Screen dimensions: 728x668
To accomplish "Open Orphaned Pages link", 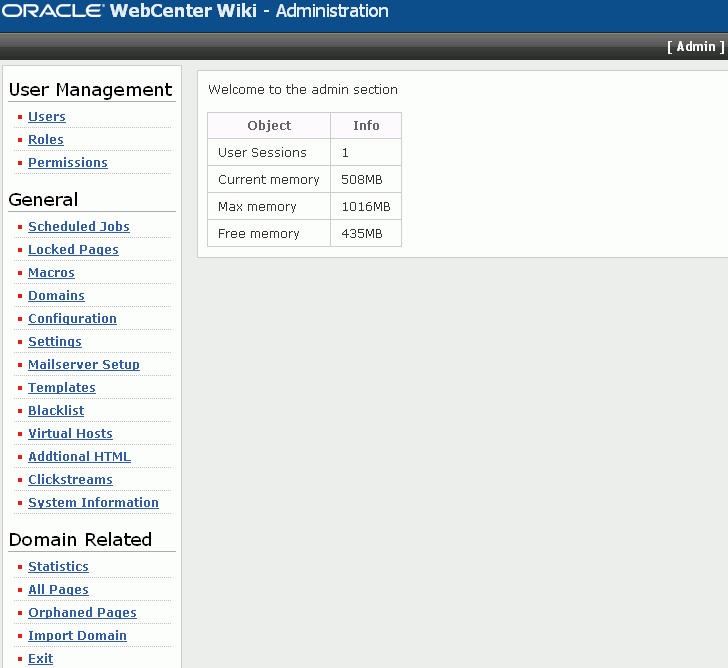I will click(83, 613).
